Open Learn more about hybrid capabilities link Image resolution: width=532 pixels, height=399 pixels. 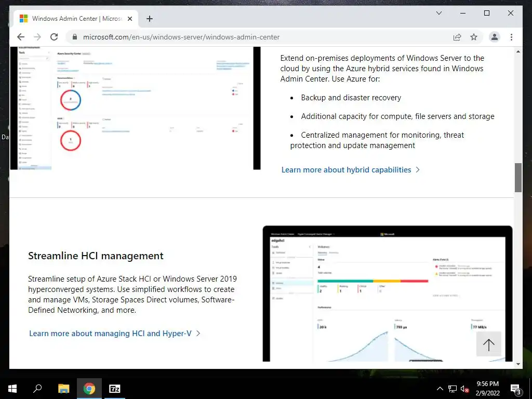(x=350, y=170)
